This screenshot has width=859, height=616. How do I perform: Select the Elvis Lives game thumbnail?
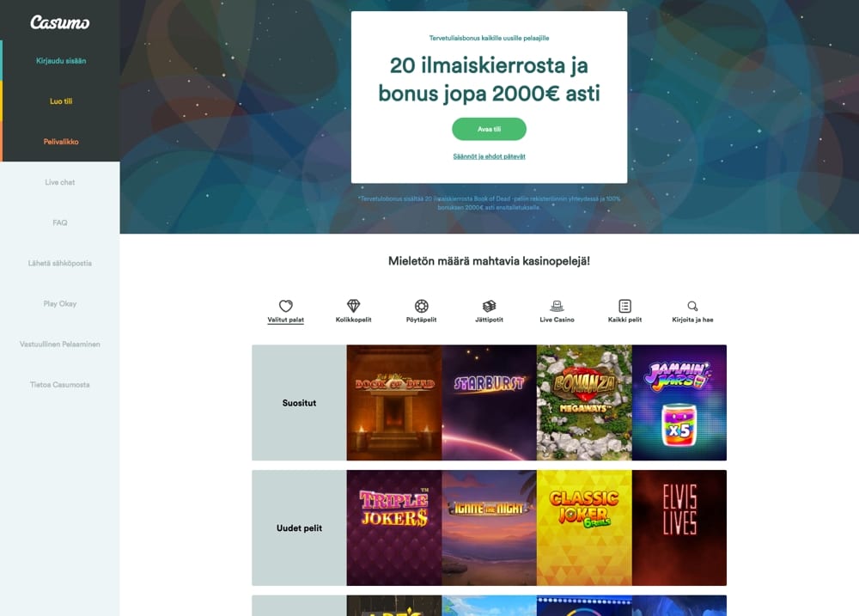click(679, 528)
